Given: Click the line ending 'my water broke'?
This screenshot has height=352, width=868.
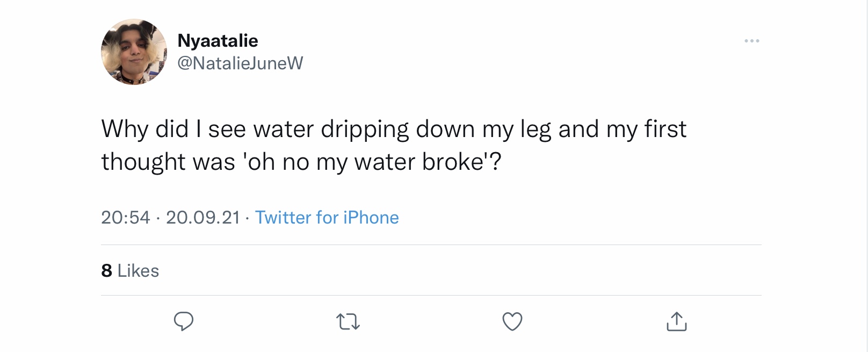Looking at the screenshot, I should point(301,162).
